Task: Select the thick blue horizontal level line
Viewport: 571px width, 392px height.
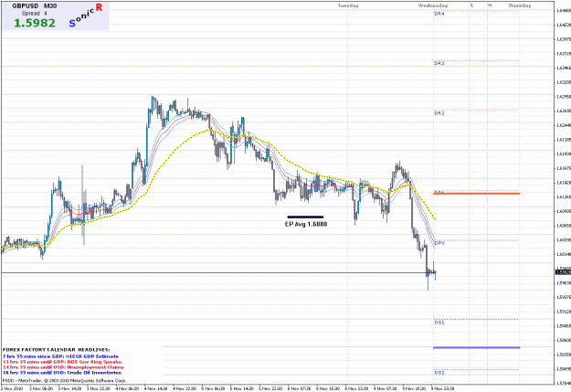Action: [476, 347]
